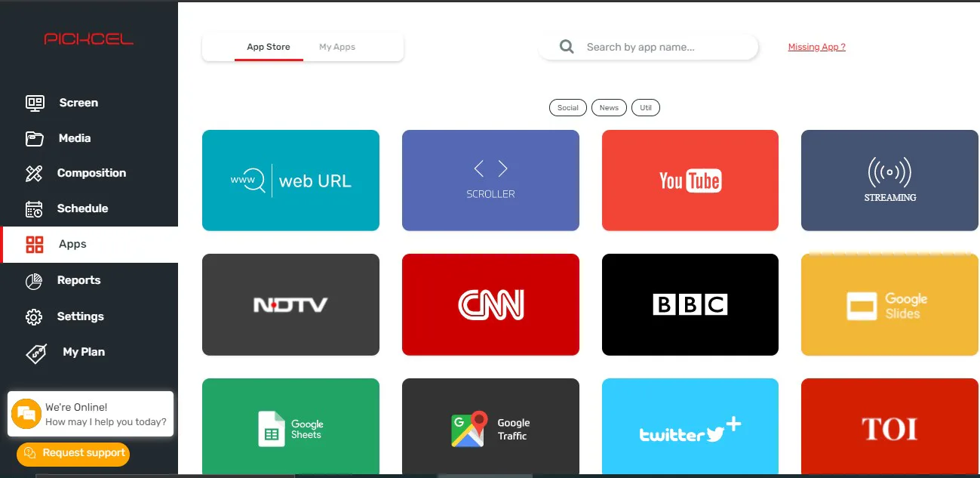Open the YouTube app tile

[x=690, y=180]
